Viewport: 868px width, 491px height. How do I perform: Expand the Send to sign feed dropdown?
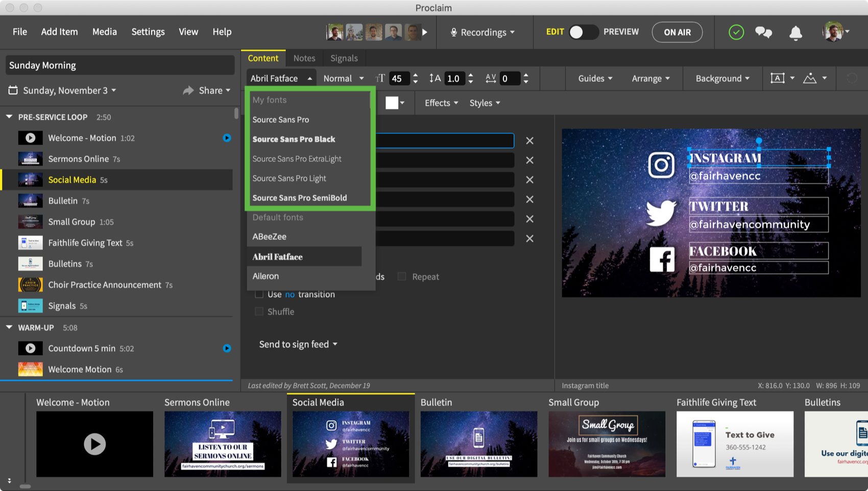click(x=298, y=344)
